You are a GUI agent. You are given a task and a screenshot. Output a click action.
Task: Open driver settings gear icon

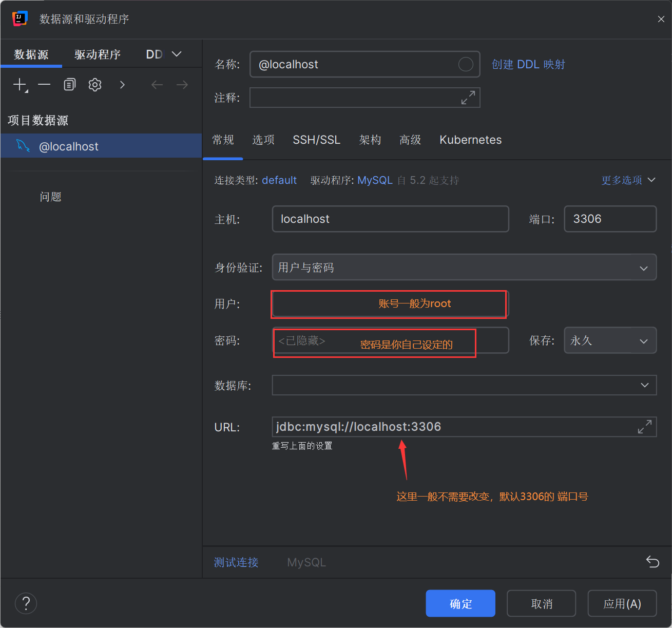(95, 85)
